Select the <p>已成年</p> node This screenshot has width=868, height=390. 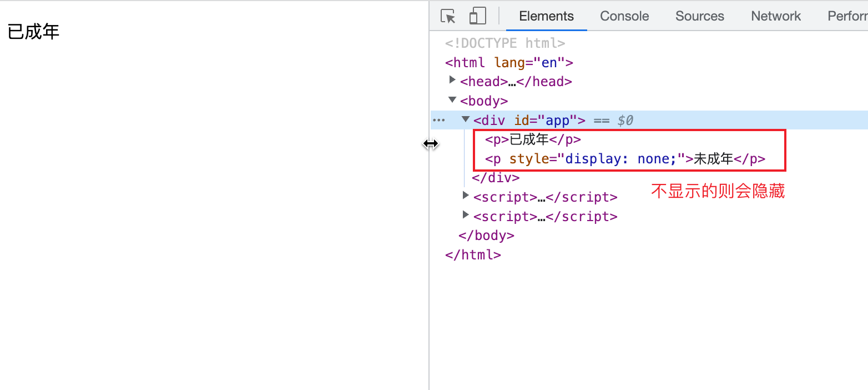click(x=533, y=139)
